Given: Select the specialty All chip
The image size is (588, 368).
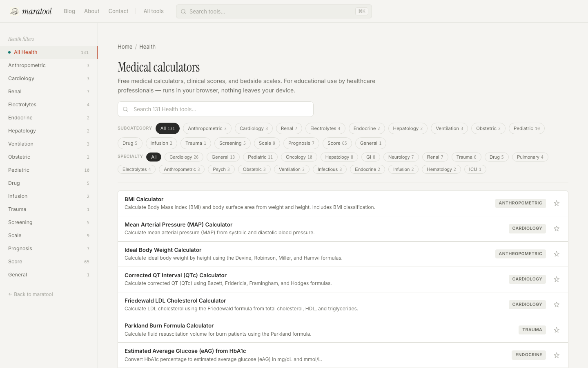Looking at the screenshot, I should [x=154, y=157].
